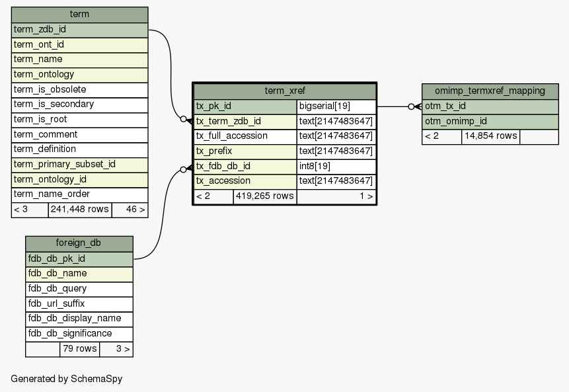Select the otm_omimp_id column
569x392 pixels.
490,121
